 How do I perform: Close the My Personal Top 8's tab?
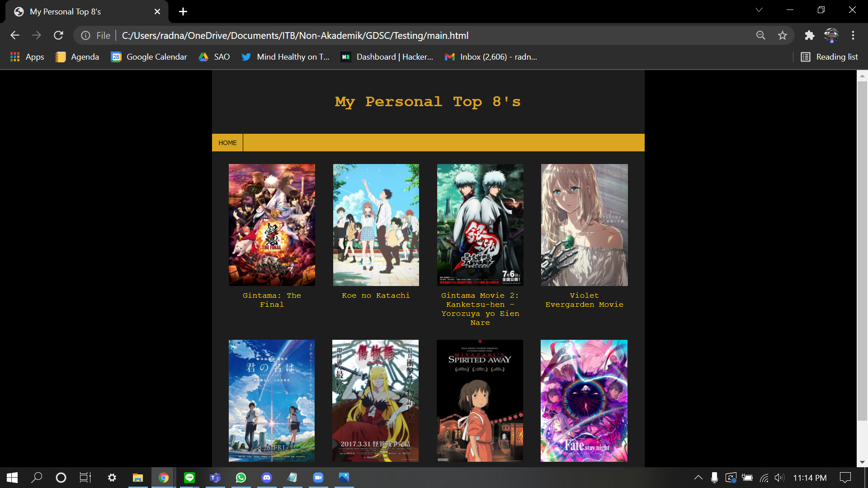tap(157, 12)
